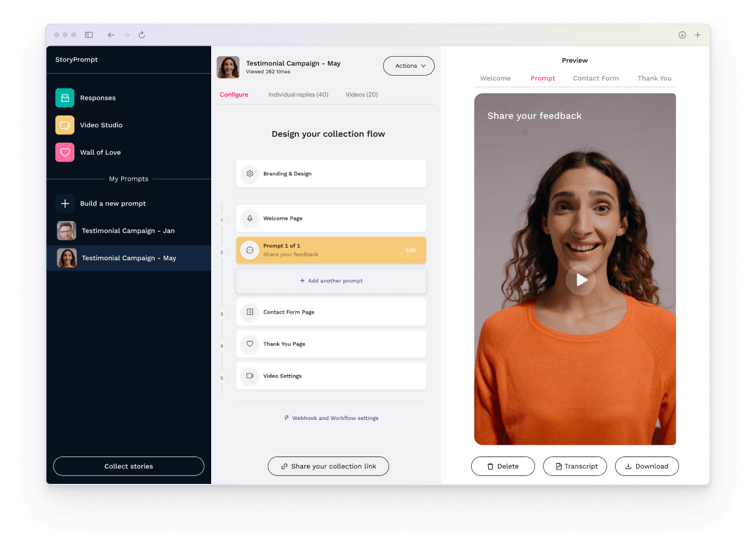Open the Thank You Page step
This screenshot has height=553, width=756.
click(331, 344)
